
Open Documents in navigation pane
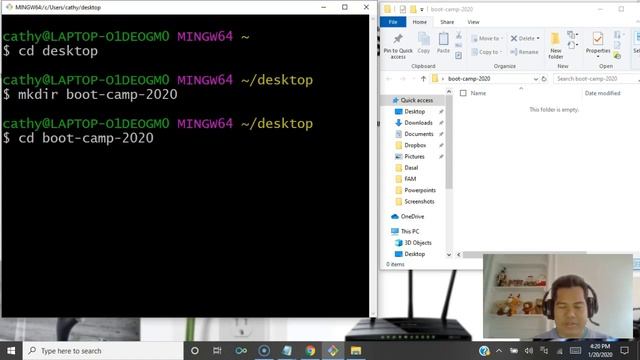[x=419, y=134]
